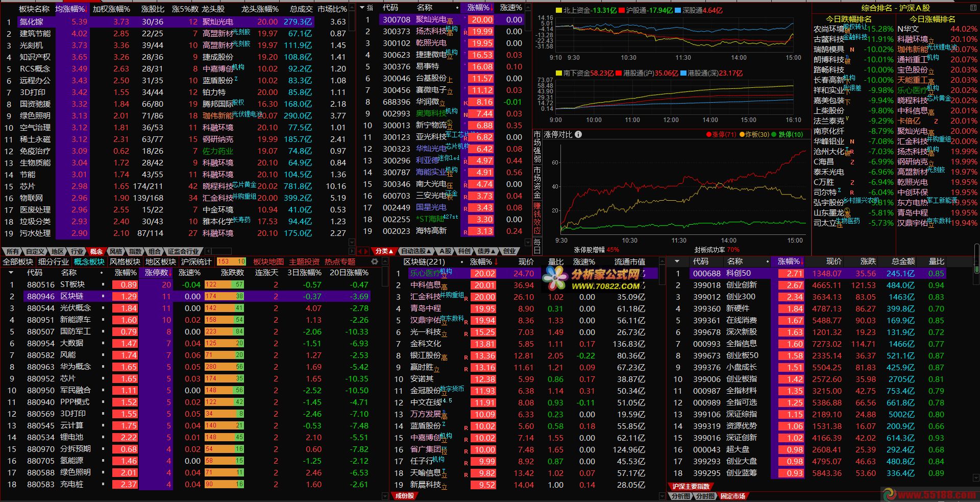Click the 153/10 up-down count indicator

click(x=231, y=261)
